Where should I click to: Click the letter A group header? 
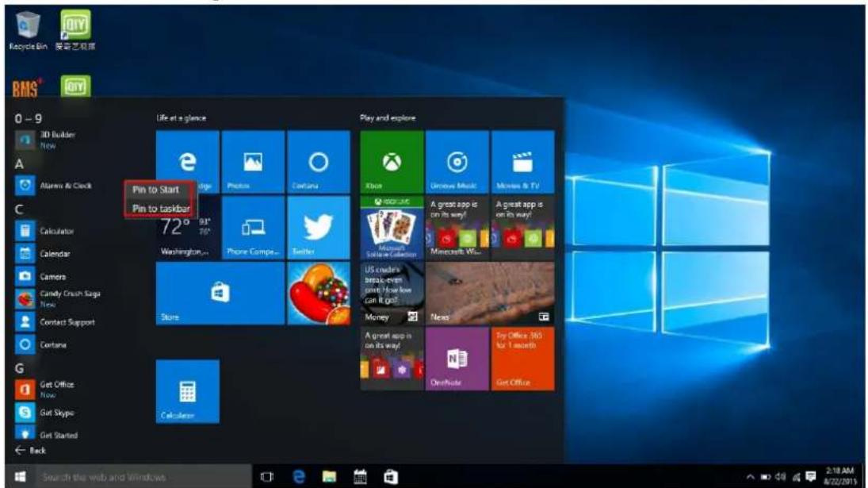point(19,164)
